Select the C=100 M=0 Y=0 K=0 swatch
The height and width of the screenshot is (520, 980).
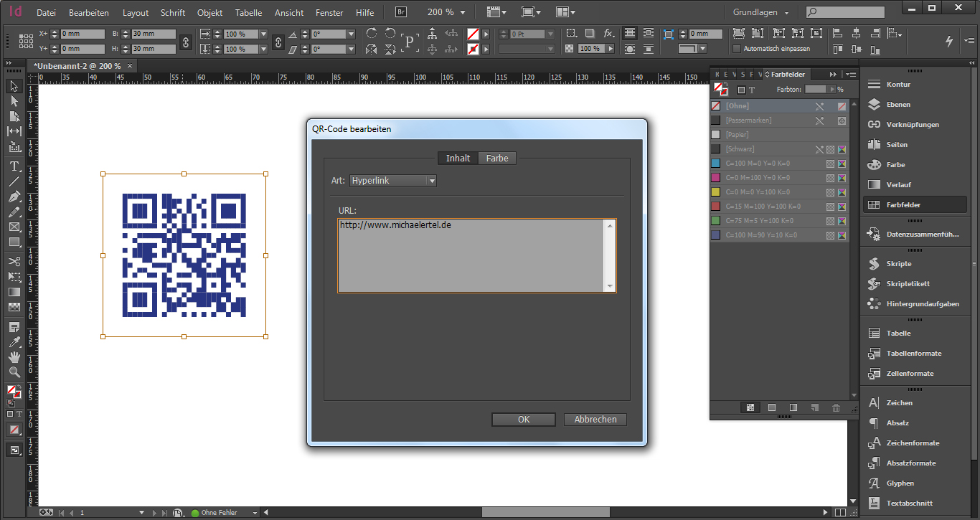point(779,164)
